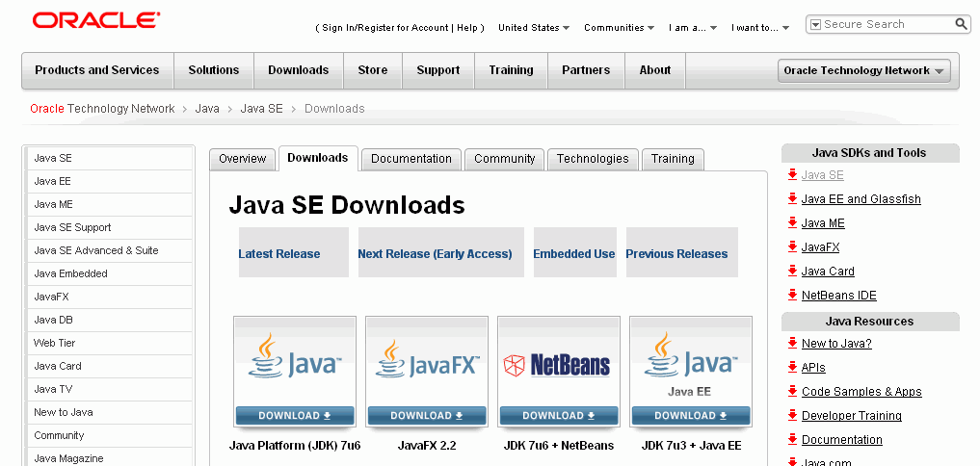Download Java Platform JDK 7u6
The height and width of the screenshot is (466, 980).
point(295,415)
